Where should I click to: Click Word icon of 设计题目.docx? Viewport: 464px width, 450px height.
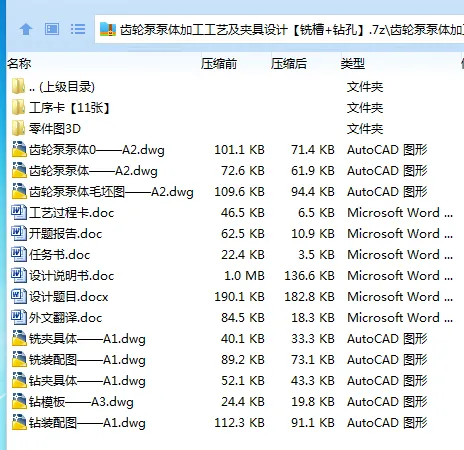(x=19, y=296)
